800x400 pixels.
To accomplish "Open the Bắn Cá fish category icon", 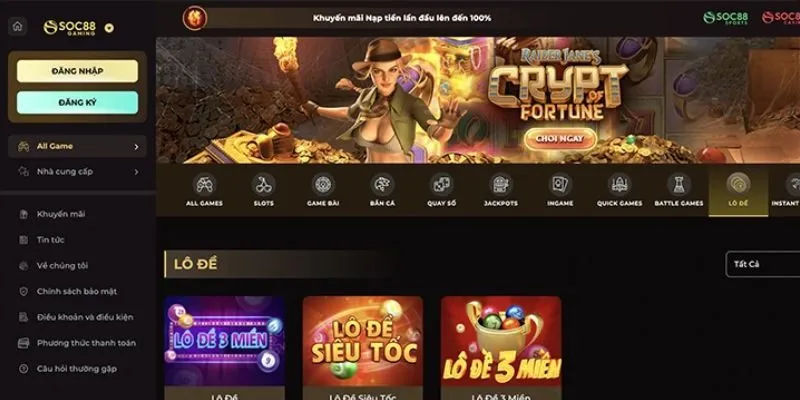I will [x=382, y=184].
